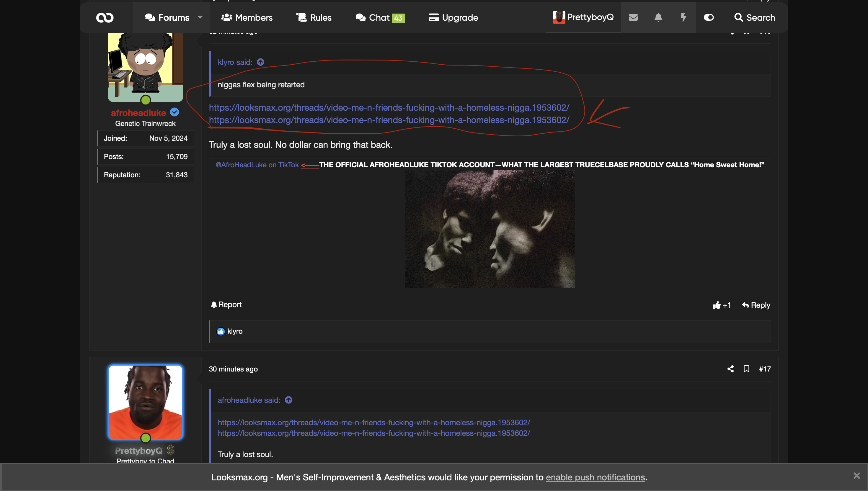
Task: Reply to afroheadluke's post
Action: [756, 305]
